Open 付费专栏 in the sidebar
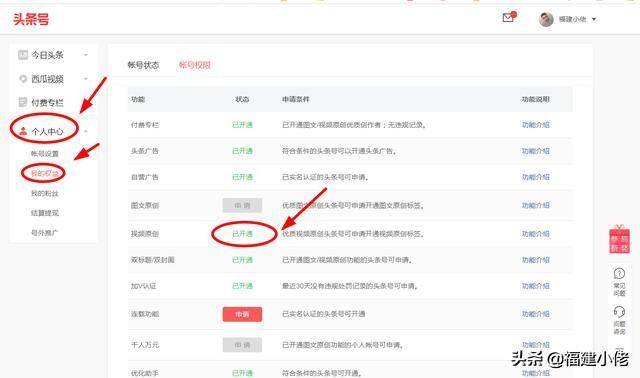640x378 pixels. [x=47, y=102]
